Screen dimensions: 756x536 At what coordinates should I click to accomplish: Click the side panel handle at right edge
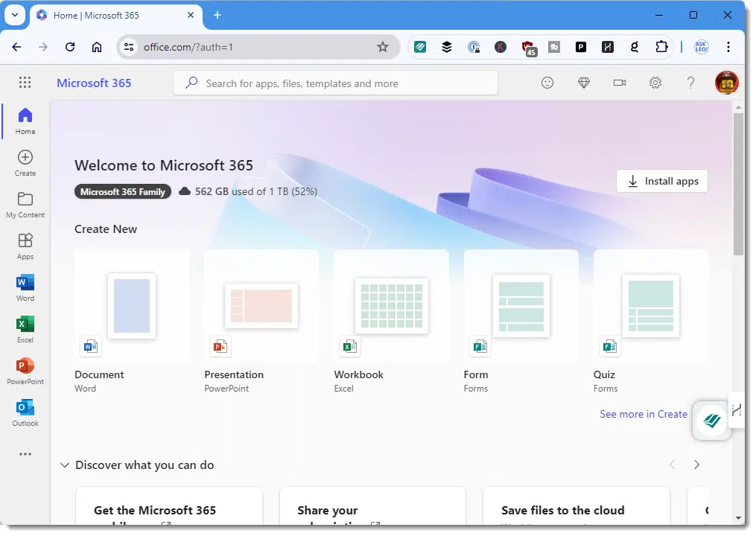click(736, 410)
